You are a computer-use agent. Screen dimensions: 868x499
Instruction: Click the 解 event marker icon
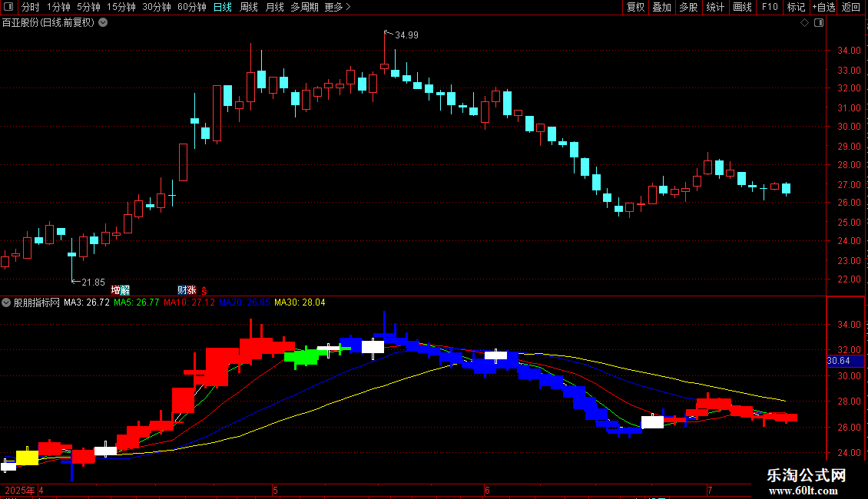coord(125,290)
